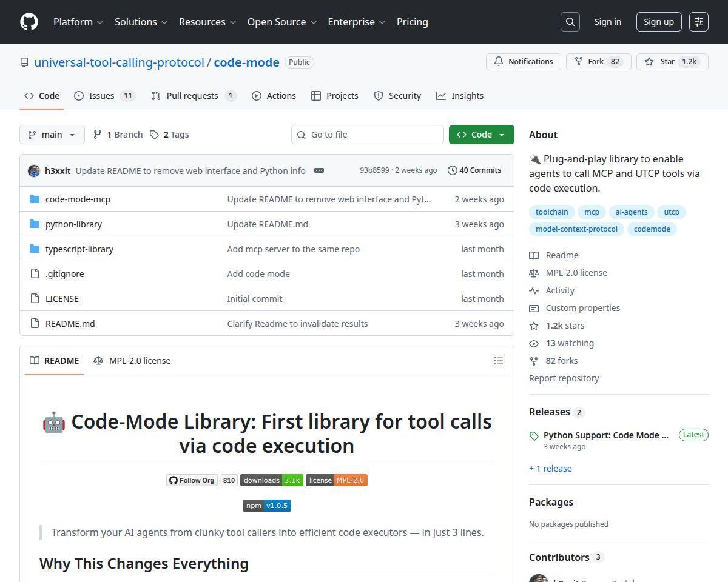Click the LICENSE file icon
Screen dimensions: 728x582
pos(35,298)
